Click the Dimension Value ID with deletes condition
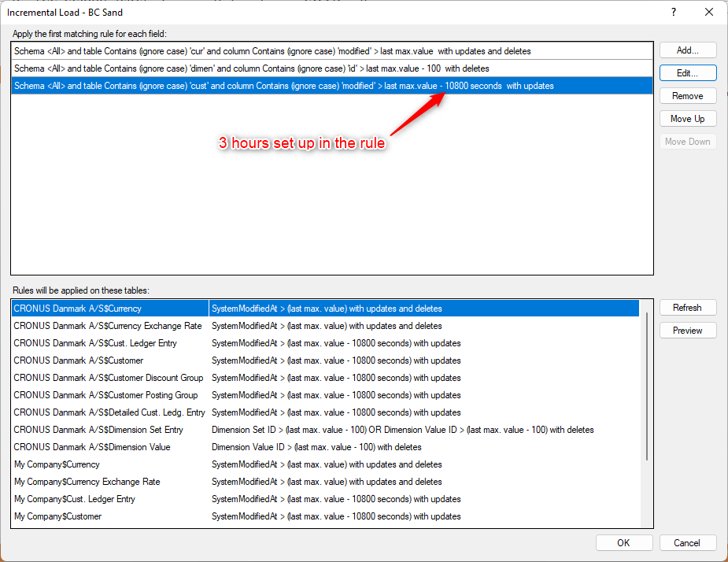Screen dimensions: 728x562 [x=316, y=447]
